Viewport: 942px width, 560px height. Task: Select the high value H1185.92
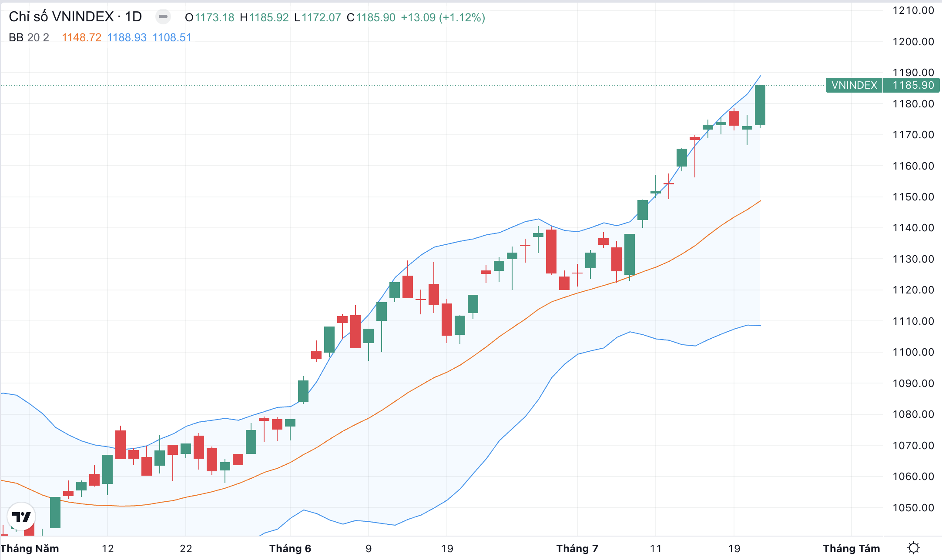pos(264,17)
